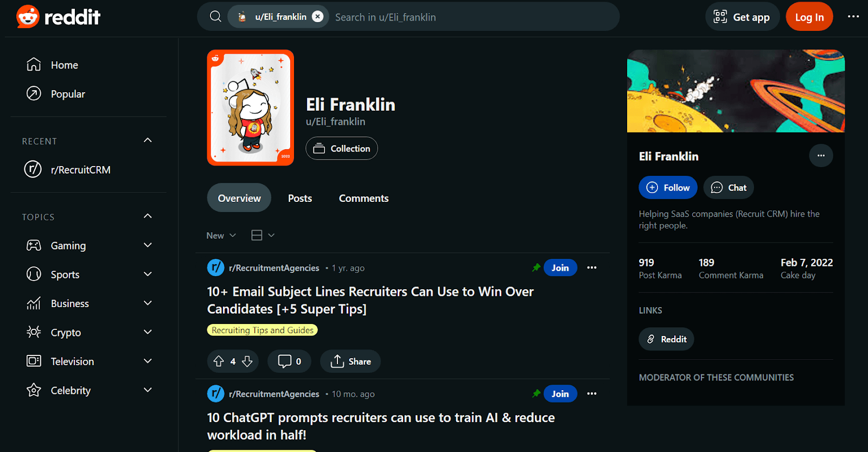Click the Reddit logo icon

click(28, 17)
